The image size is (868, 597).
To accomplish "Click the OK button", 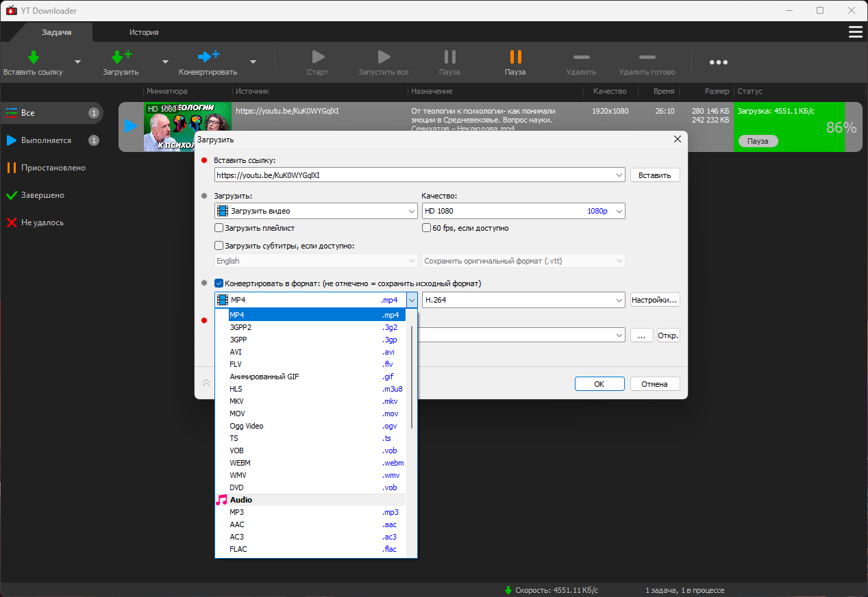I will [x=599, y=384].
